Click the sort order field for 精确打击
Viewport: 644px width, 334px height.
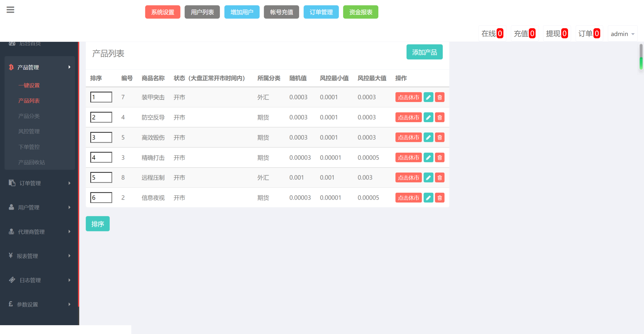[101, 157]
